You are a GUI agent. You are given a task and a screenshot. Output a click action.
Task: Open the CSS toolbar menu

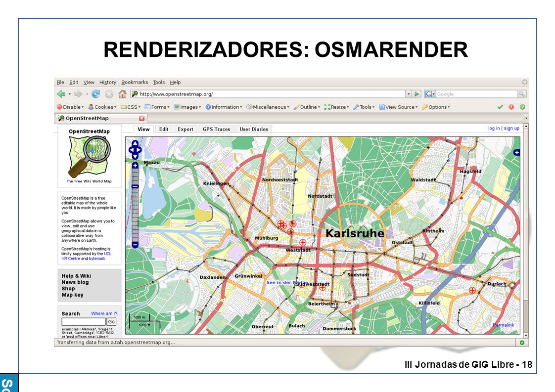coord(131,107)
